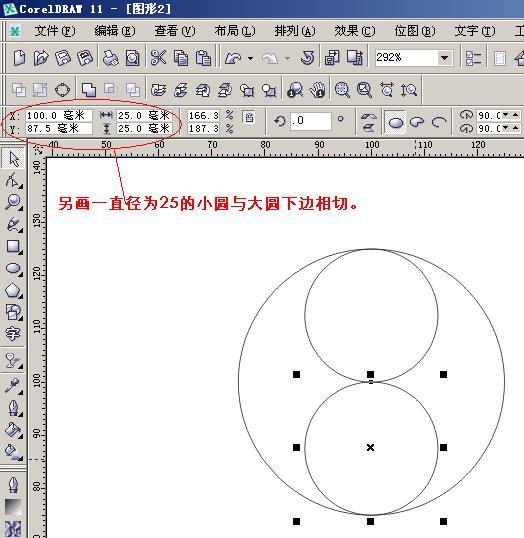Expand the zoom level 292% dropdown
This screenshot has height=538, width=524.
[x=444, y=57]
